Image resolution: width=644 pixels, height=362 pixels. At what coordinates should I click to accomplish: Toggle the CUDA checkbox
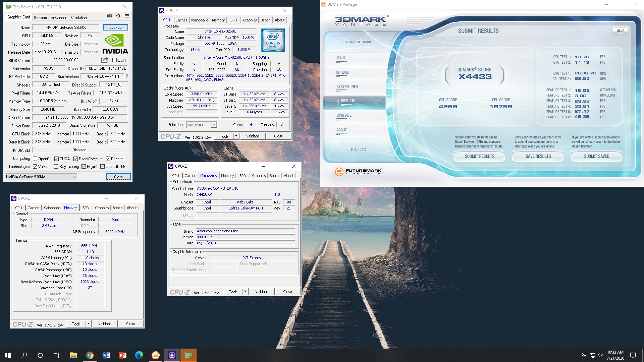pos(56,159)
